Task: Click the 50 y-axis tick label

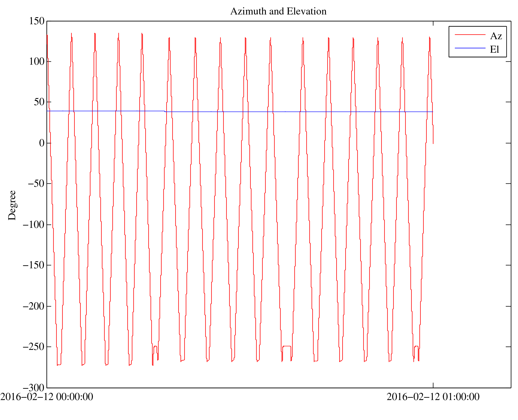Action: pyautogui.click(x=39, y=102)
